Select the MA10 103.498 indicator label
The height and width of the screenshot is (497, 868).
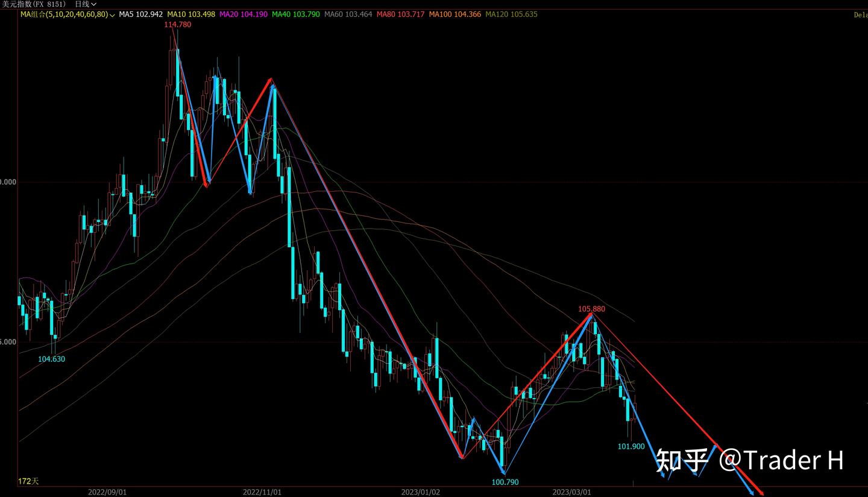click(191, 14)
